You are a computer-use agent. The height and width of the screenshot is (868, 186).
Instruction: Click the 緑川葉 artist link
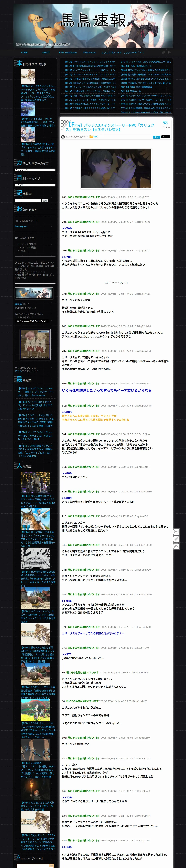(18, 304)
